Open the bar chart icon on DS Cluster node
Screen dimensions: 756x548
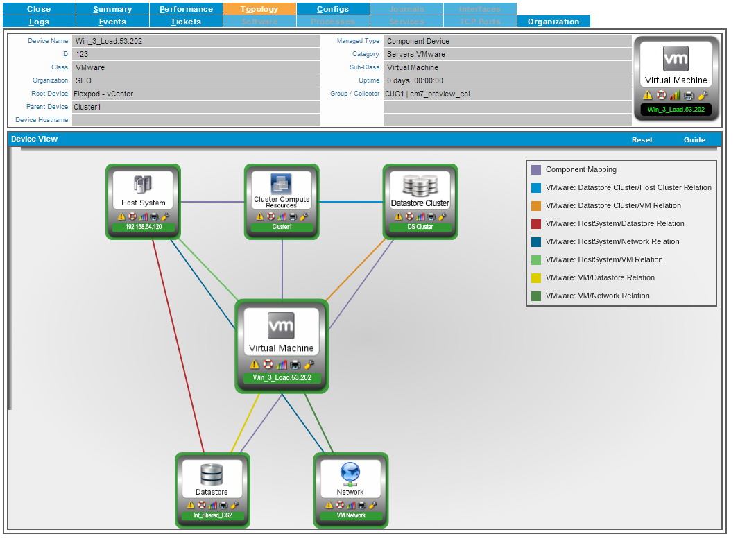(x=420, y=216)
